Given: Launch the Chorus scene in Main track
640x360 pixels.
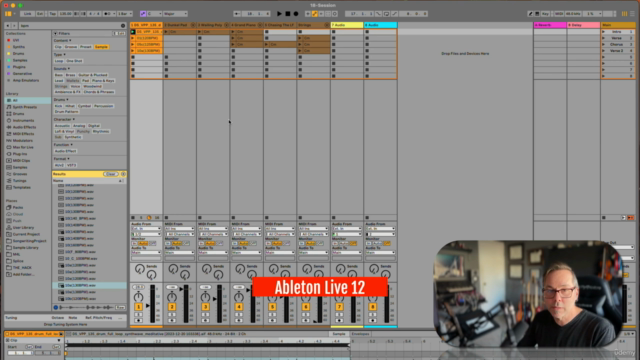Looking at the screenshot, I should click(x=604, y=44).
